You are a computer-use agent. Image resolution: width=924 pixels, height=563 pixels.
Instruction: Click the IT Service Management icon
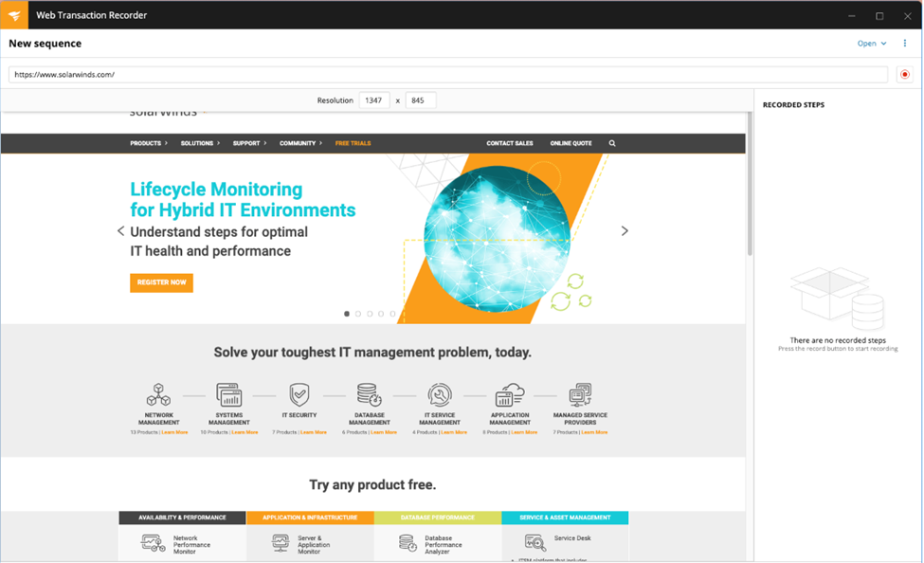point(440,394)
